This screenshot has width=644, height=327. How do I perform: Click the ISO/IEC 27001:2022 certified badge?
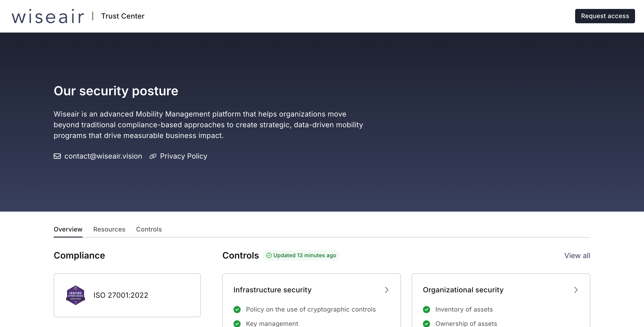(76, 295)
